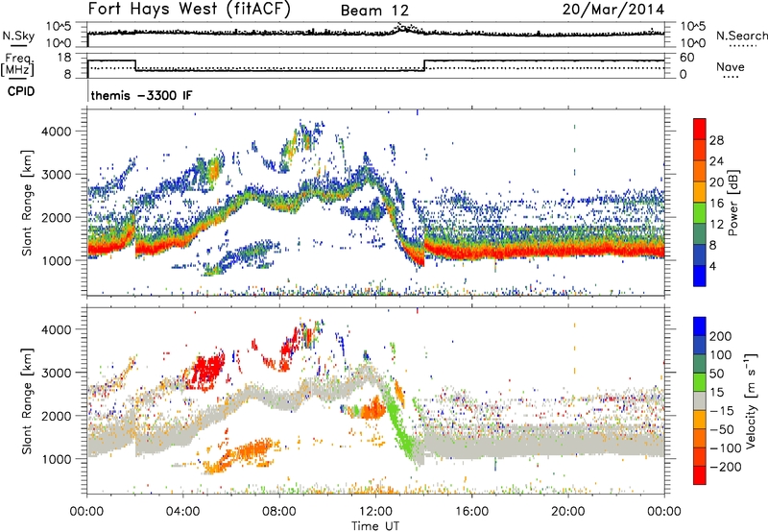The width and height of the screenshot is (768, 532).
Task: Click the '18' frequency axis value
Action: (64, 58)
